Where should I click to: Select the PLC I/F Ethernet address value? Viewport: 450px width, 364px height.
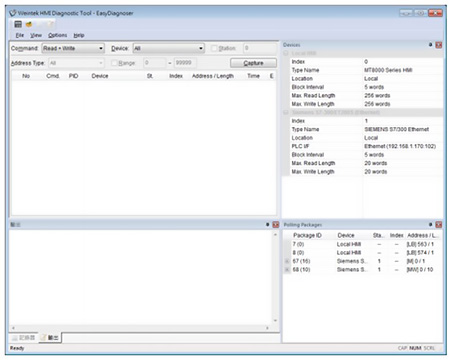pyautogui.click(x=400, y=146)
